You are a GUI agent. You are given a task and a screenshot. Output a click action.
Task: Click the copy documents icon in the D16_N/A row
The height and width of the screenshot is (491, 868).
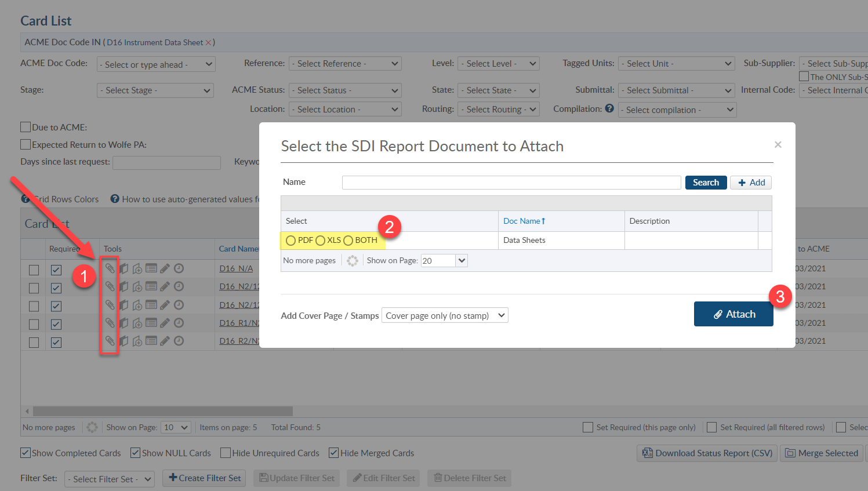pyautogui.click(x=124, y=268)
